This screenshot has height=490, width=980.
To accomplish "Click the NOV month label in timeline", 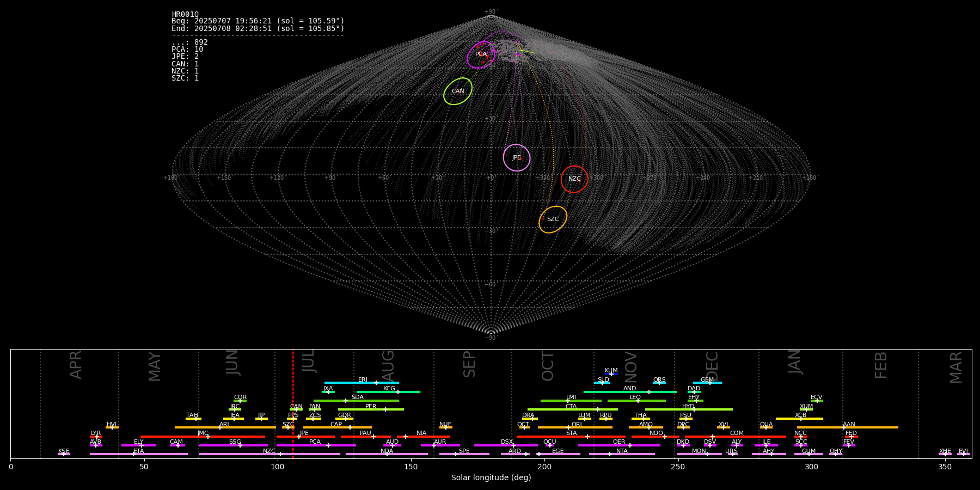I will point(630,367).
